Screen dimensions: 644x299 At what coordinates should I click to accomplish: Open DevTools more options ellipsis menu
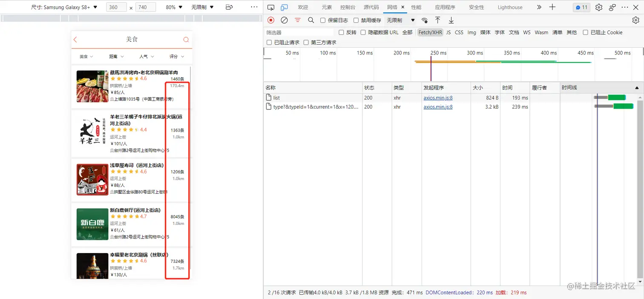pyautogui.click(x=625, y=7)
